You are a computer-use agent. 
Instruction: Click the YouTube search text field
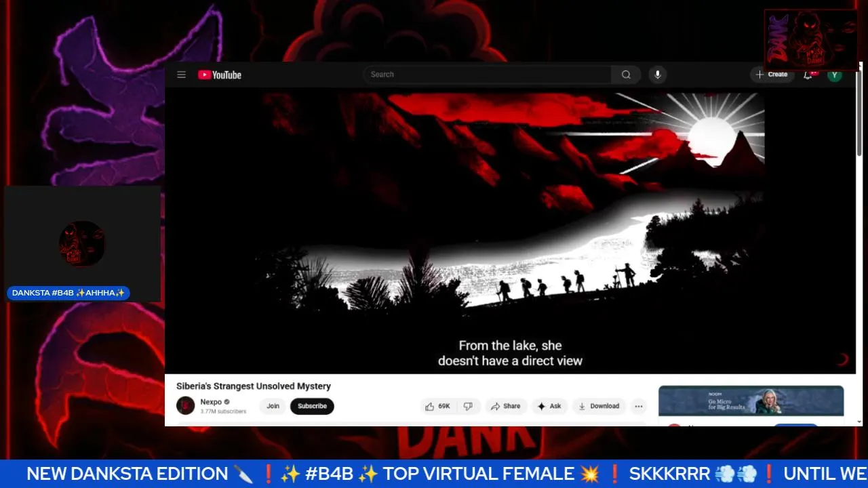487,75
